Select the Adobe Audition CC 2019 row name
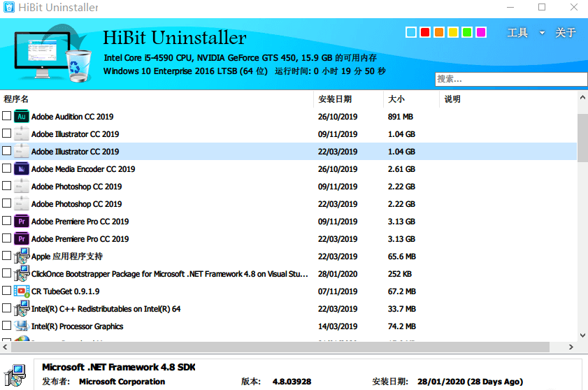This screenshot has height=390, width=588. 73,117
